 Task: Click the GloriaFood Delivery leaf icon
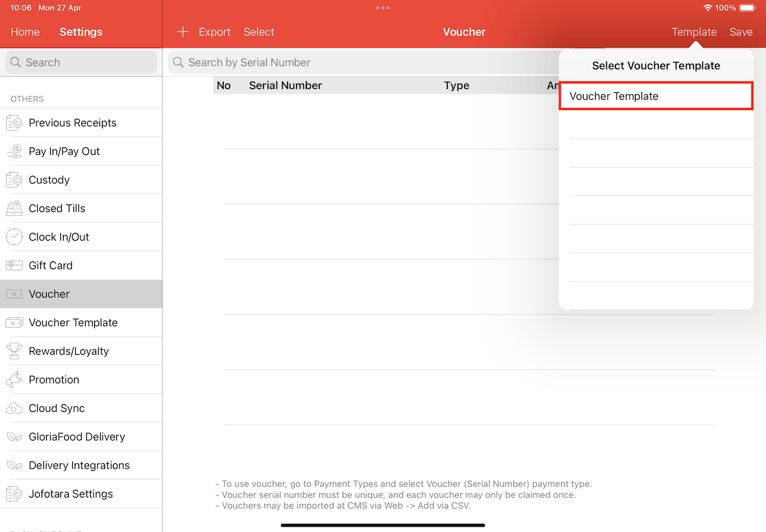pos(14,437)
